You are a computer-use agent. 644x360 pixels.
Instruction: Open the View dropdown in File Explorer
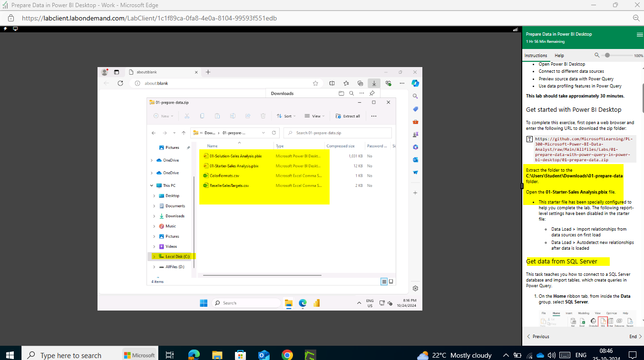click(315, 116)
